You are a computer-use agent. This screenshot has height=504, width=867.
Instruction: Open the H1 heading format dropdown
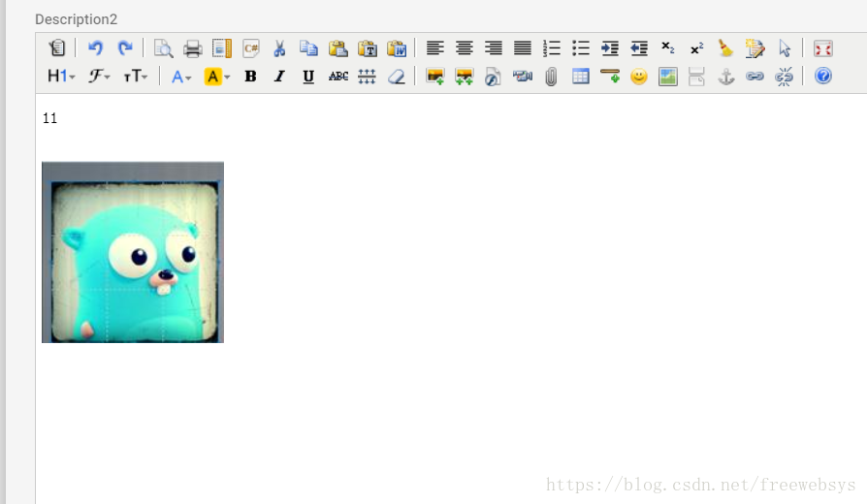tap(61, 77)
